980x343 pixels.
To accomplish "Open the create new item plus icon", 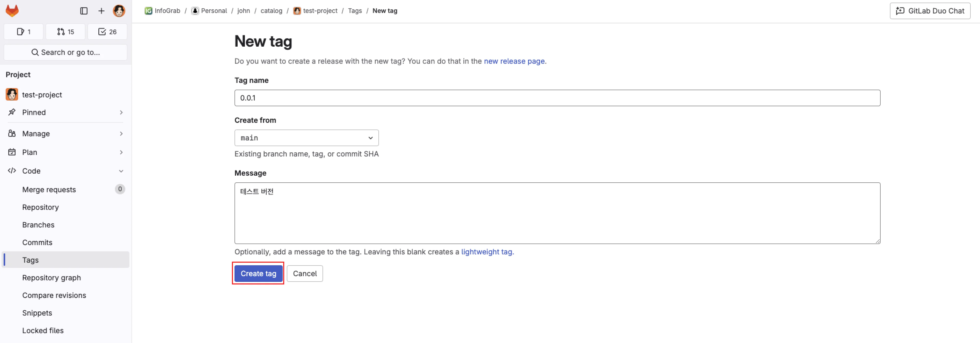I will coord(101,11).
